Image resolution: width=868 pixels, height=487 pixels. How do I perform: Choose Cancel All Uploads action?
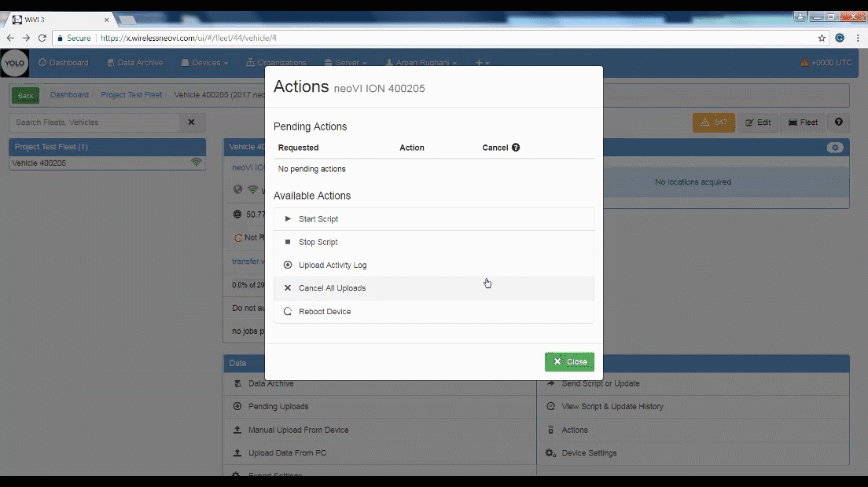click(x=433, y=288)
